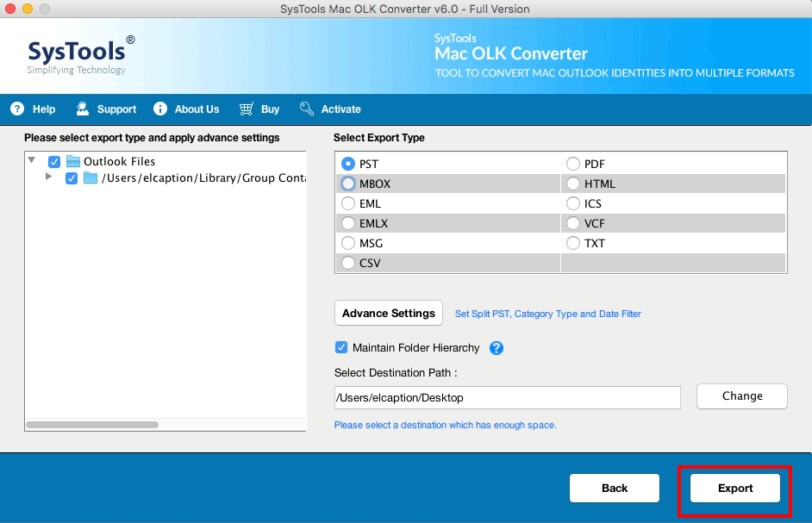Open the Activate menu item

pos(340,109)
